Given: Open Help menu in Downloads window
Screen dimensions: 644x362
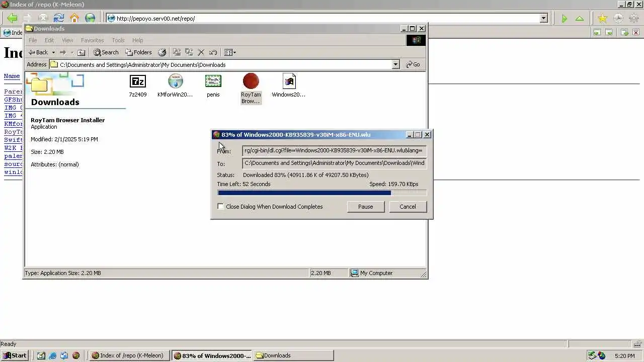Looking at the screenshot, I should tap(138, 40).
